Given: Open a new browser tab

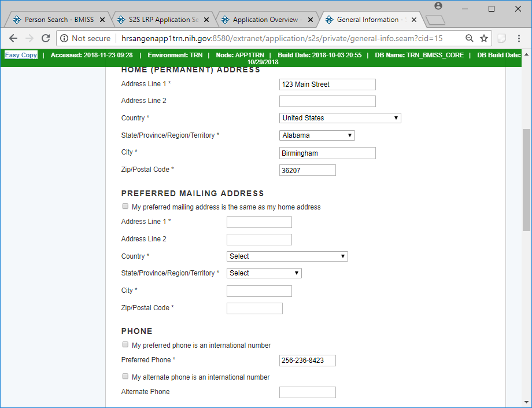Looking at the screenshot, I should pos(435,20).
